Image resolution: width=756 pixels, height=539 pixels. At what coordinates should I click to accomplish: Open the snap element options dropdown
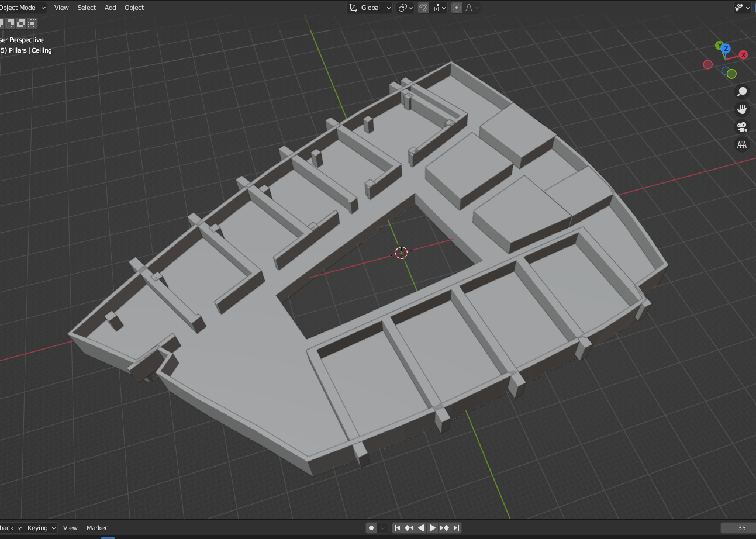coord(439,8)
